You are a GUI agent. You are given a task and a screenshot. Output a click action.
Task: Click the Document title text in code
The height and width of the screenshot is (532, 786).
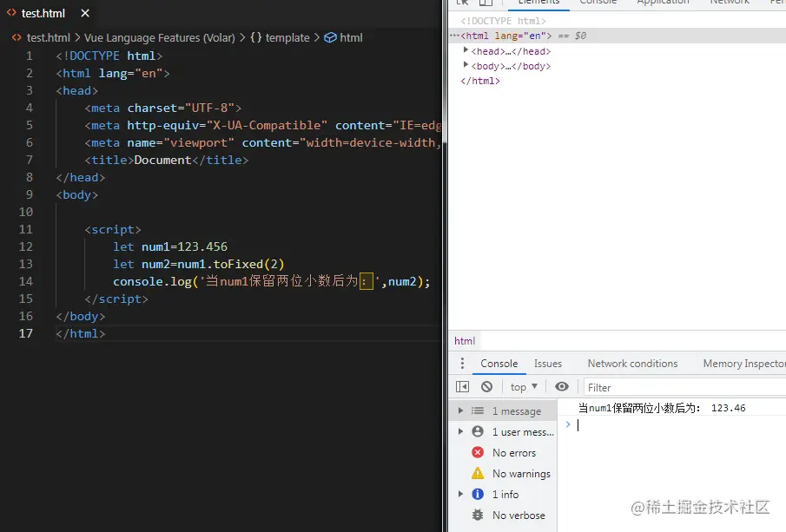(x=163, y=161)
